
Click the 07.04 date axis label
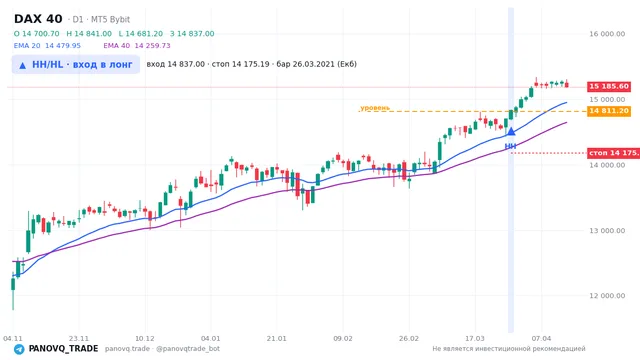coord(541,338)
